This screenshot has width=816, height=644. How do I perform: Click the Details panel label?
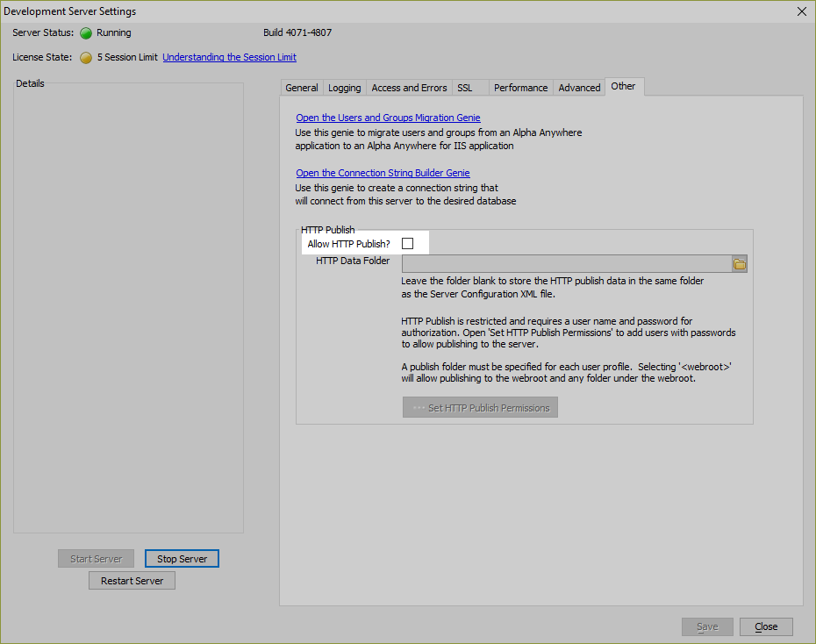point(30,83)
